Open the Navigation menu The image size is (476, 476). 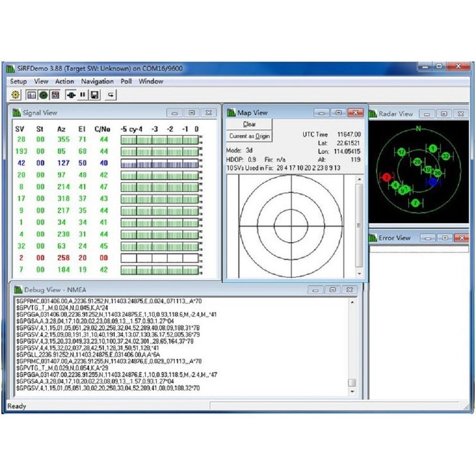pos(97,81)
